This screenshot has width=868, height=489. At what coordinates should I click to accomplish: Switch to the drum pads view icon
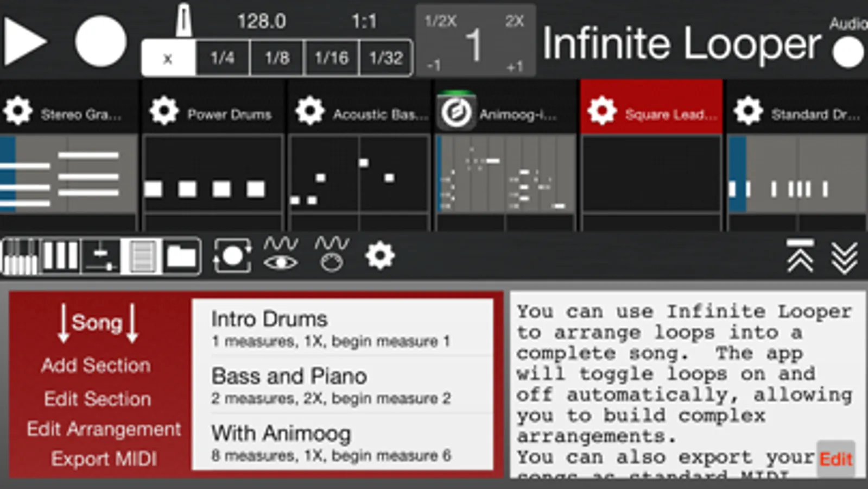[60, 256]
